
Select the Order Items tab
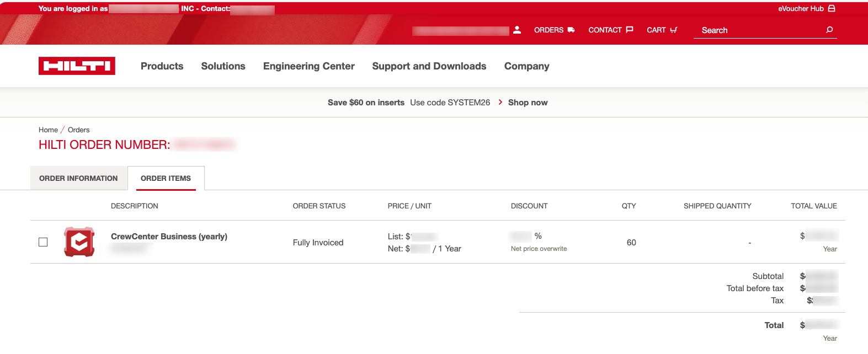click(166, 178)
